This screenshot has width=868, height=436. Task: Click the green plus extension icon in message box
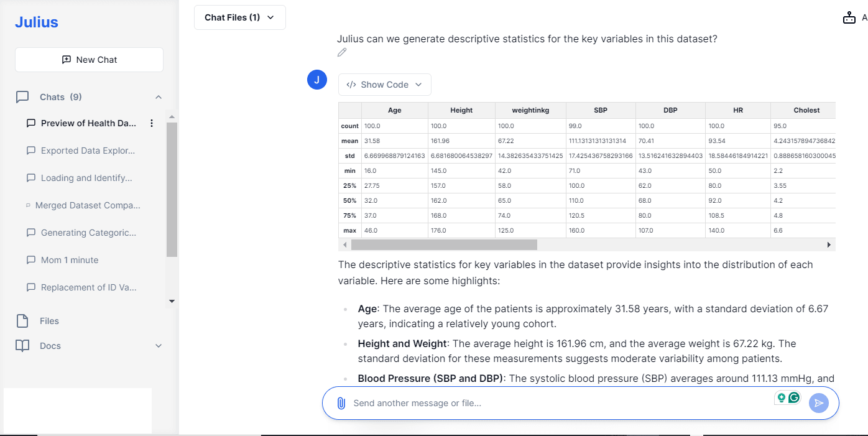tap(782, 397)
